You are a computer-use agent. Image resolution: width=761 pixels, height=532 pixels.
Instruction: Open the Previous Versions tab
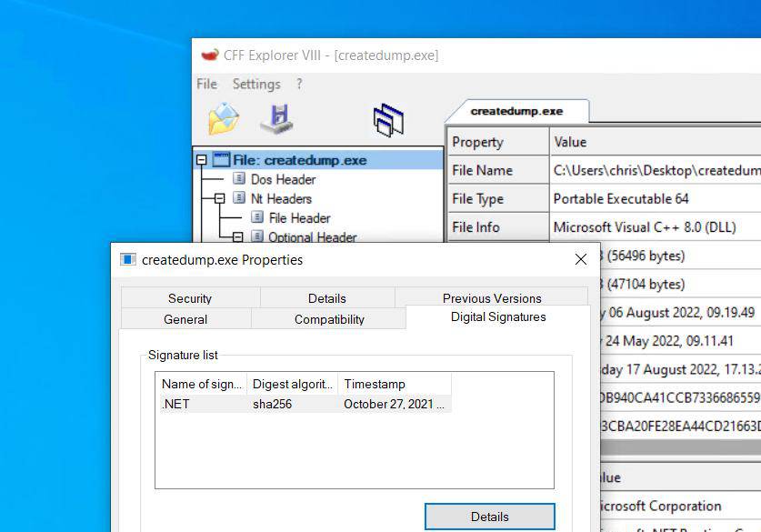(491, 298)
